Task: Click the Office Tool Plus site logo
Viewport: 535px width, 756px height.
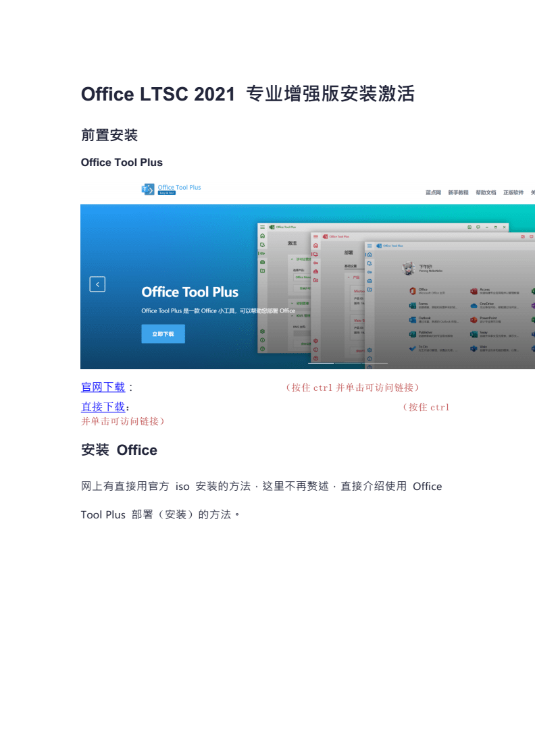Action: coord(172,189)
